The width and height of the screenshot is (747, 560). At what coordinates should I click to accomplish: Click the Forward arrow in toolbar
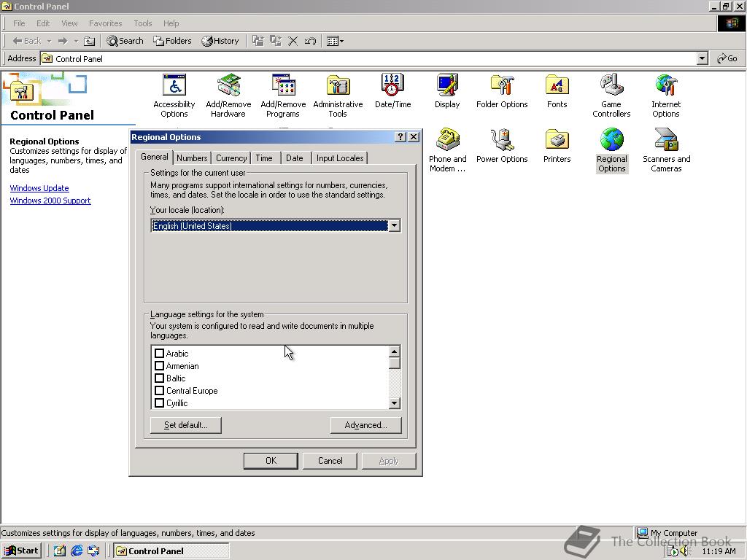tap(63, 41)
